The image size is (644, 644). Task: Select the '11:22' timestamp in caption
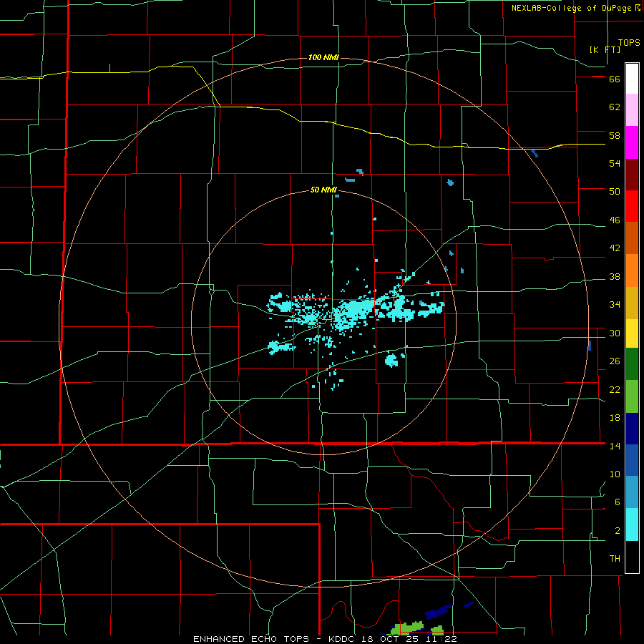pyautogui.click(x=441, y=639)
